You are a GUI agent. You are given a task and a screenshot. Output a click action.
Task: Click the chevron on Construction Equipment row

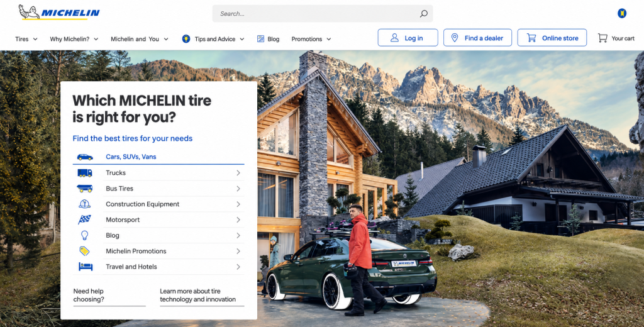238,204
